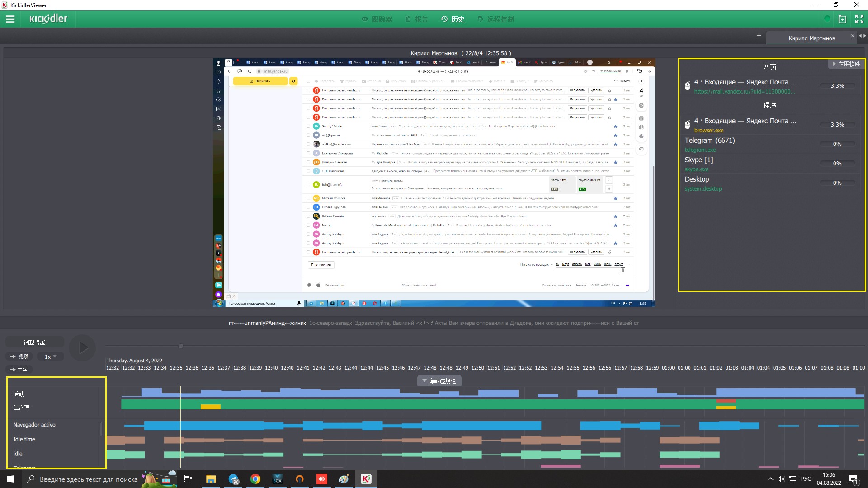Click the mouse icon beside the 网页 entry
The width and height of the screenshot is (868, 488).
point(687,86)
